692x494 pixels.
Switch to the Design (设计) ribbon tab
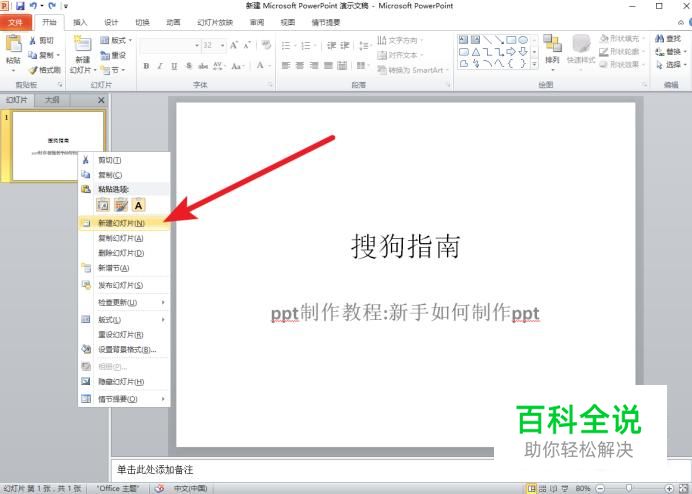coord(111,22)
